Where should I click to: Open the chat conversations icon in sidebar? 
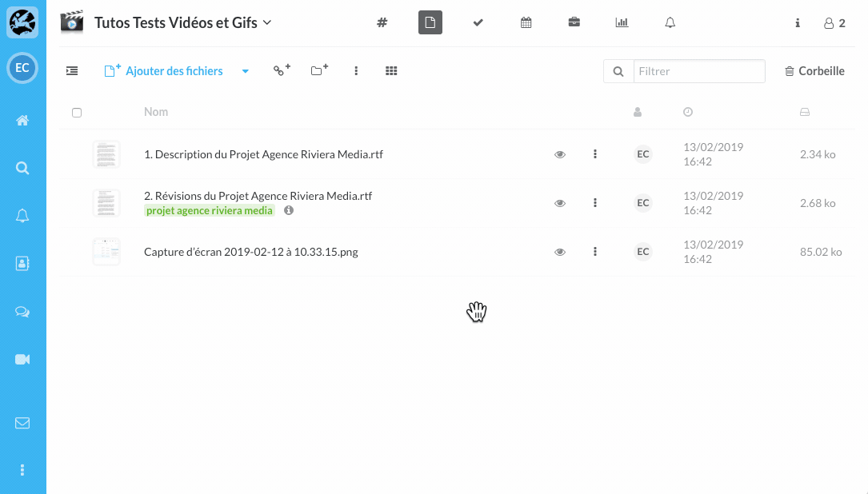pyautogui.click(x=22, y=313)
